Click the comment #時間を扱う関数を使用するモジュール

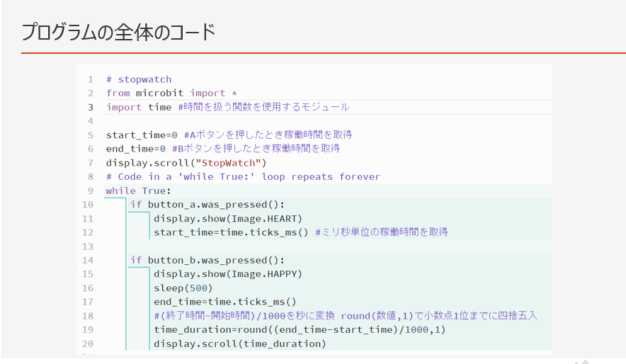click(263, 106)
